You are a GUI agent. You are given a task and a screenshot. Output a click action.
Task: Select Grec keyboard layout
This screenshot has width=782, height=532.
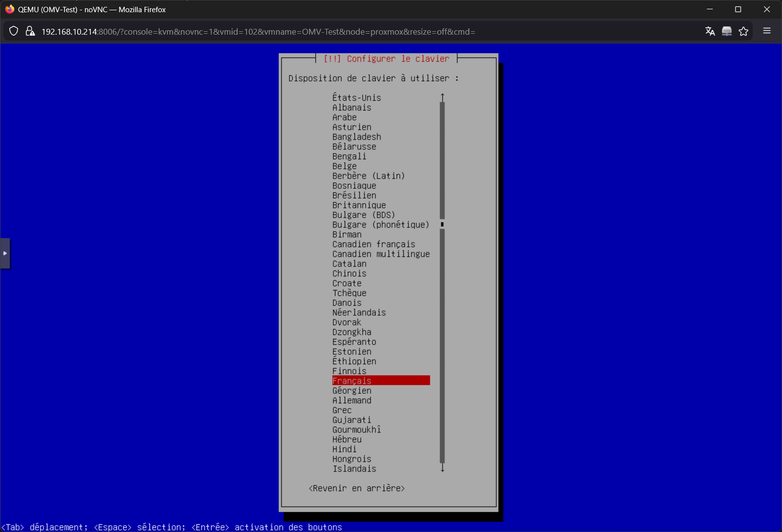pos(342,410)
